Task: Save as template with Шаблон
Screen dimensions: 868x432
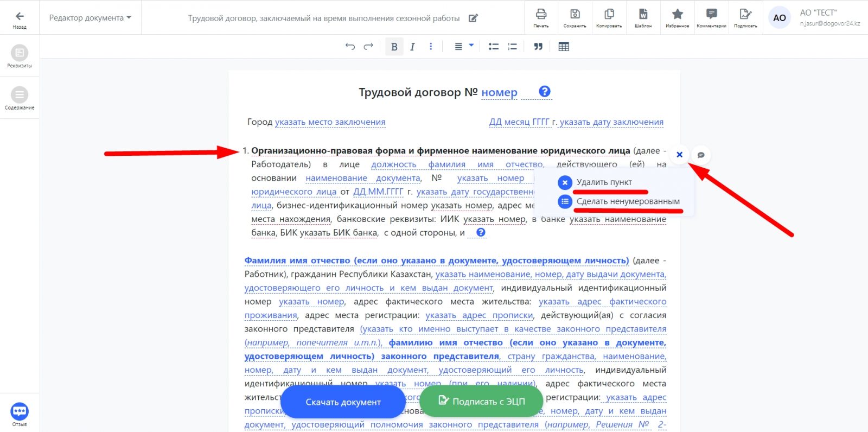Action: pos(643,18)
